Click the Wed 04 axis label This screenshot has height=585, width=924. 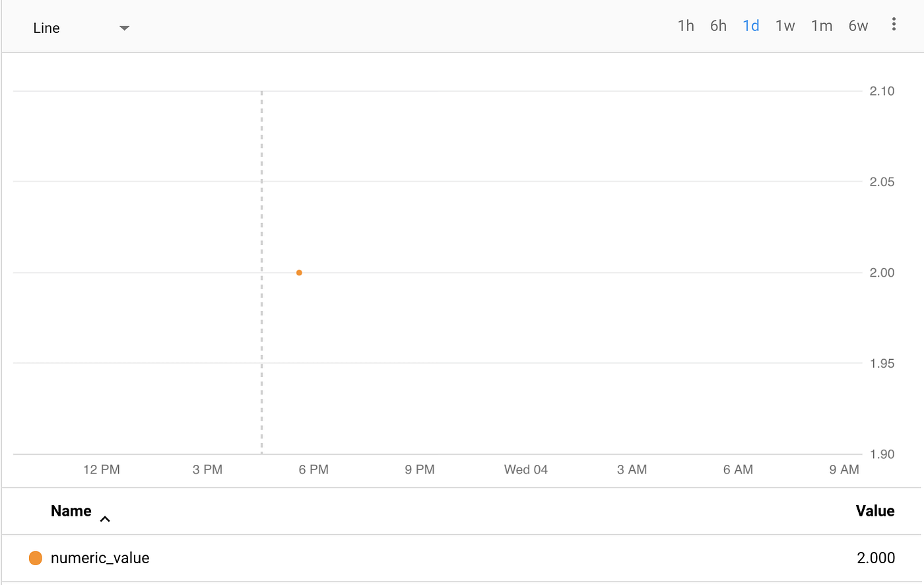tap(525, 469)
